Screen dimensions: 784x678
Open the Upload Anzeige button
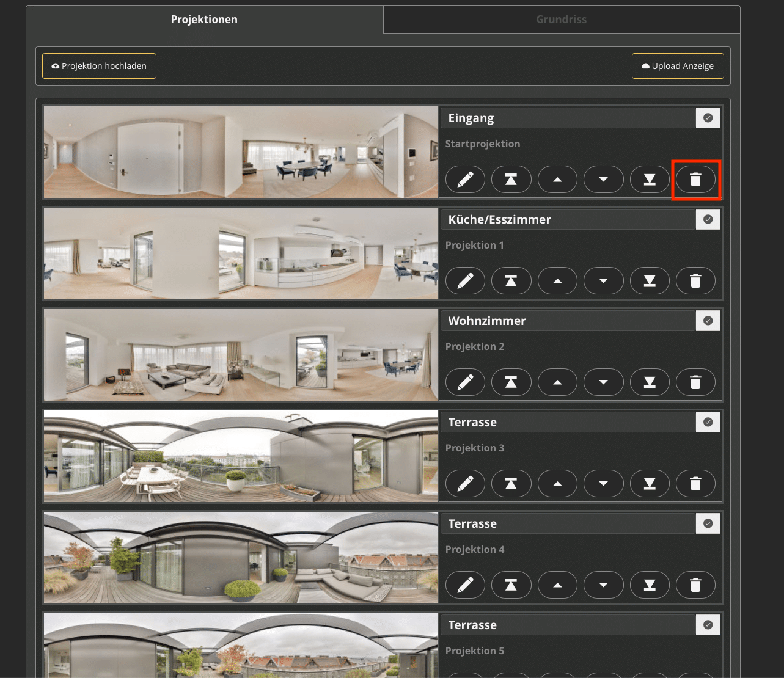[x=678, y=66]
